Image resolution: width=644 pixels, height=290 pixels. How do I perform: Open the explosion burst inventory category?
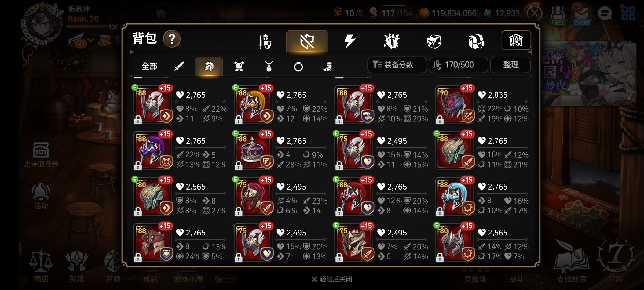391,41
